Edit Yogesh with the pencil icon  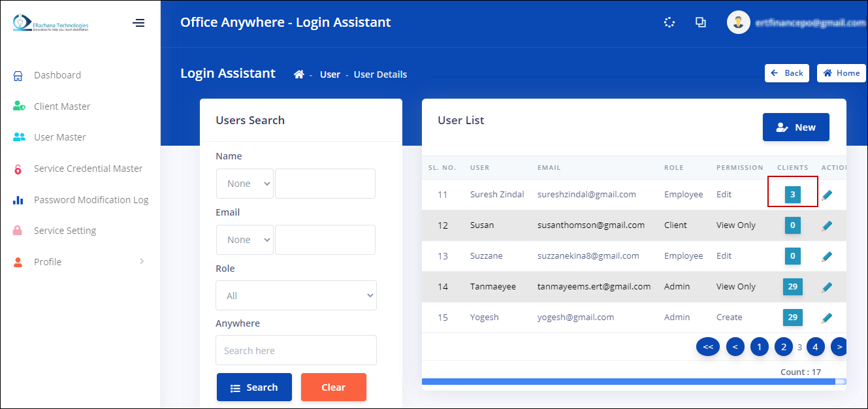(x=827, y=318)
